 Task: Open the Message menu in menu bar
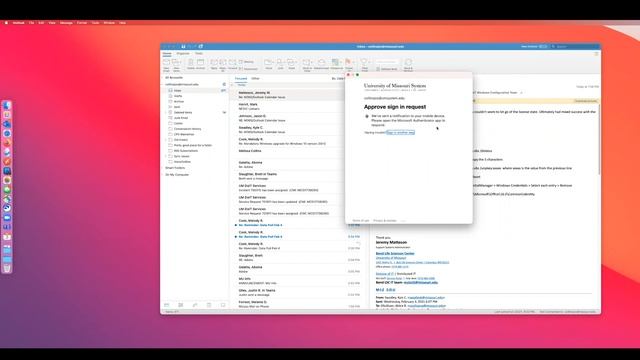coord(66,23)
